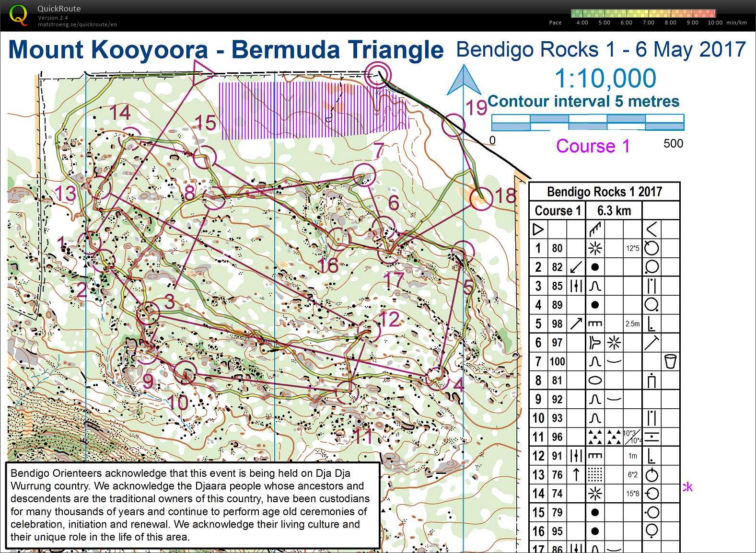Click the finish double circle on map
This screenshot has width=756, height=553.
click(378, 75)
